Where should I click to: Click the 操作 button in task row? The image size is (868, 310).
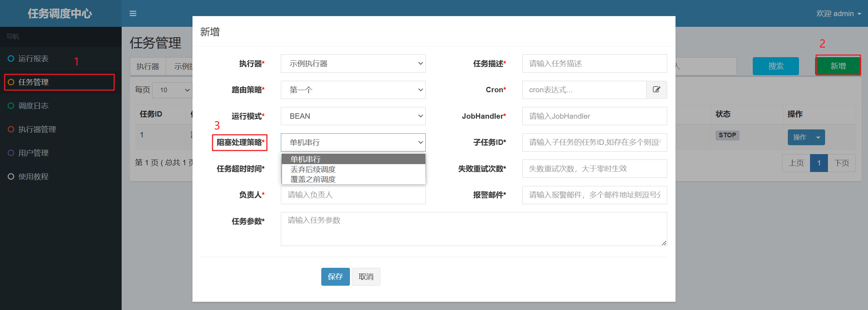[800, 137]
